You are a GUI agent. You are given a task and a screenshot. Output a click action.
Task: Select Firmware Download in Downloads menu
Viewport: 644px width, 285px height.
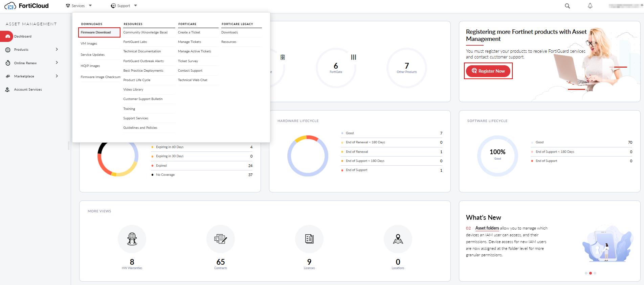(x=96, y=32)
